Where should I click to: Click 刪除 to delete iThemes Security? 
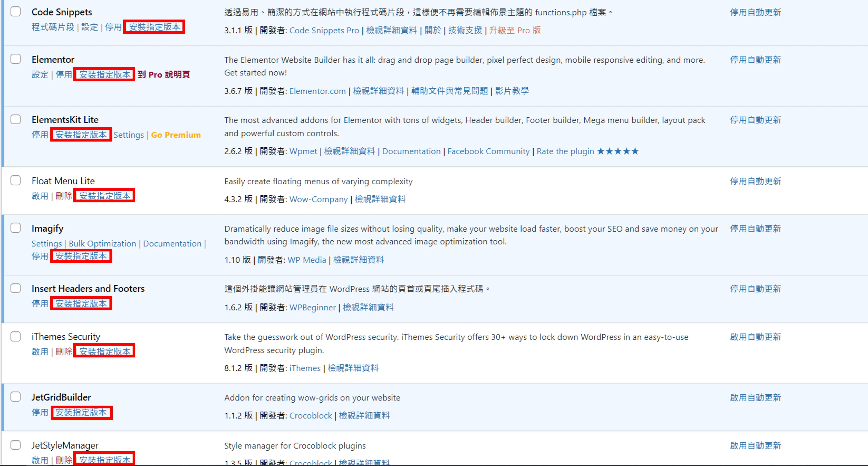(64, 352)
